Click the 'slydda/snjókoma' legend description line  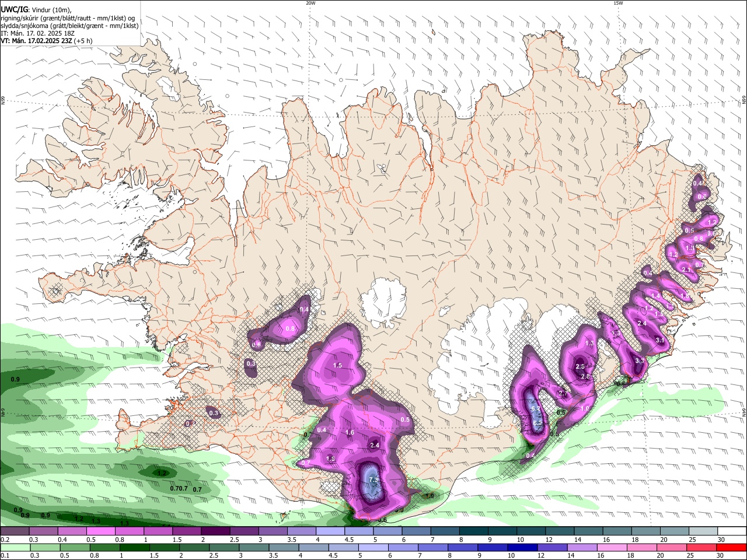69,26
